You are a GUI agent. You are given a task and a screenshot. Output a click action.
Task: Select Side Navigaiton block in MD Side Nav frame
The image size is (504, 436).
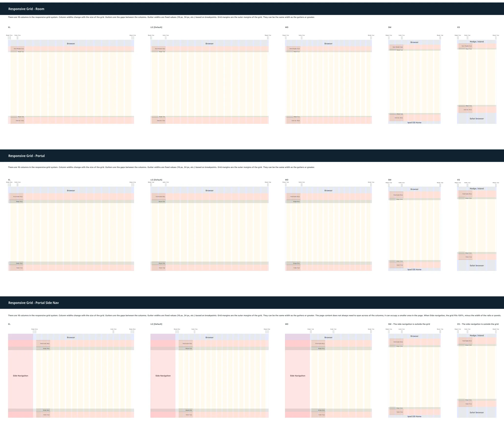(x=298, y=376)
